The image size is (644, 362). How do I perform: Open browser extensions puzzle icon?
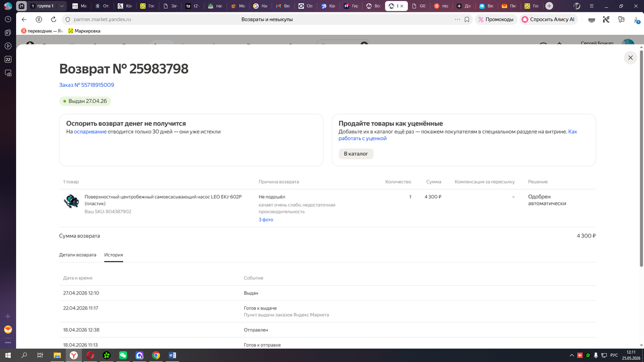(x=621, y=19)
